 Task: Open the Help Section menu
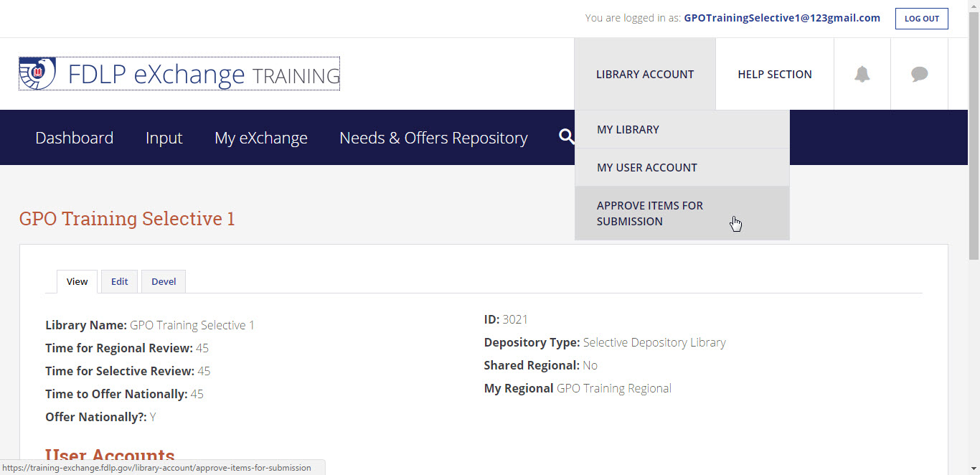pyautogui.click(x=775, y=74)
